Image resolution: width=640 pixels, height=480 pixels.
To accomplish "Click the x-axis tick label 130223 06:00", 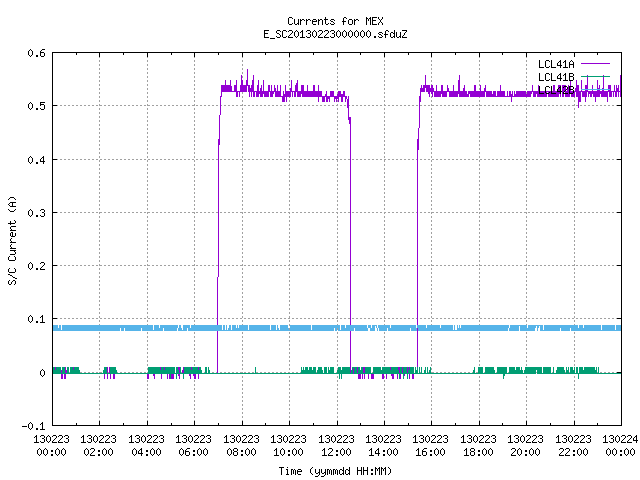I will (x=193, y=446).
